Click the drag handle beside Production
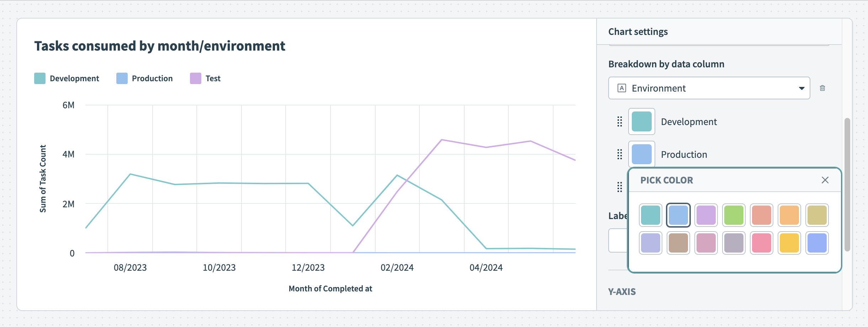The height and width of the screenshot is (327, 868). [619, 154]
